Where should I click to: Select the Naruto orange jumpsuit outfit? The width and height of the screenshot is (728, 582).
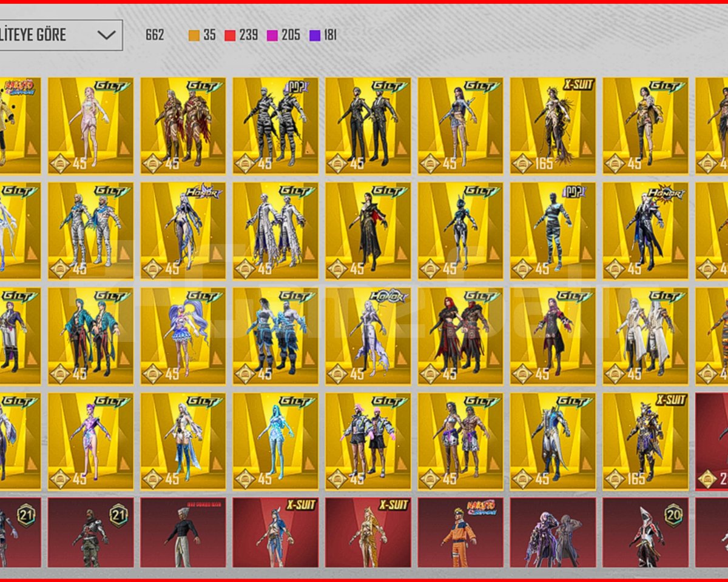460,533
